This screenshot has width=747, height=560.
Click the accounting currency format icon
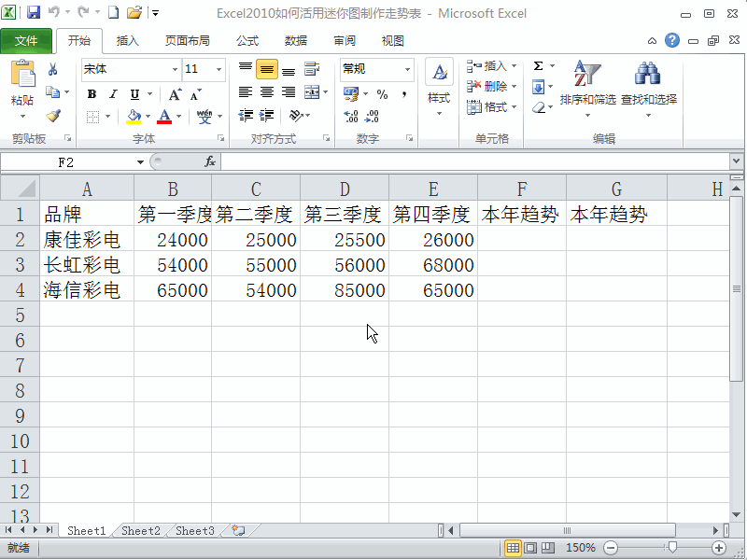[x=351, y=94]
